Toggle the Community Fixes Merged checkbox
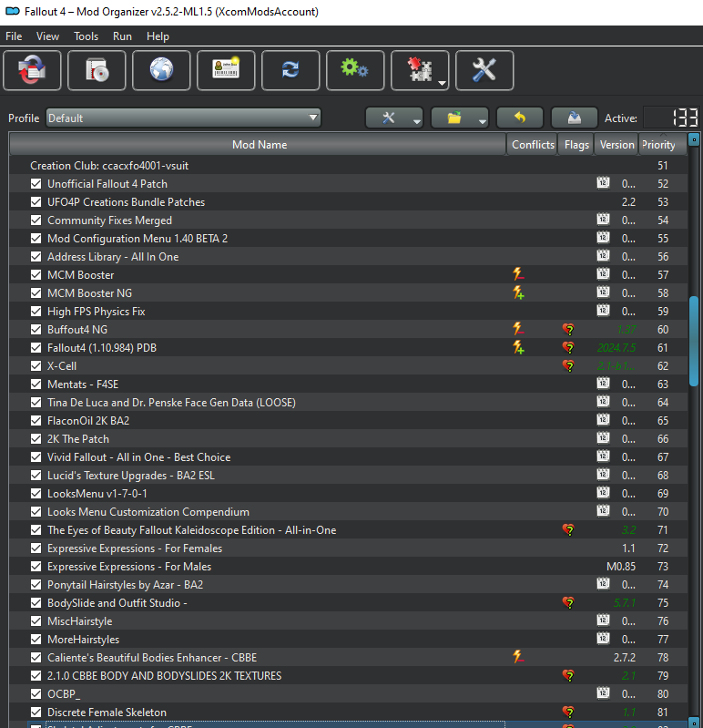This screenshot has width=703, height=728. pyautogui.click(x=36, y=220)
